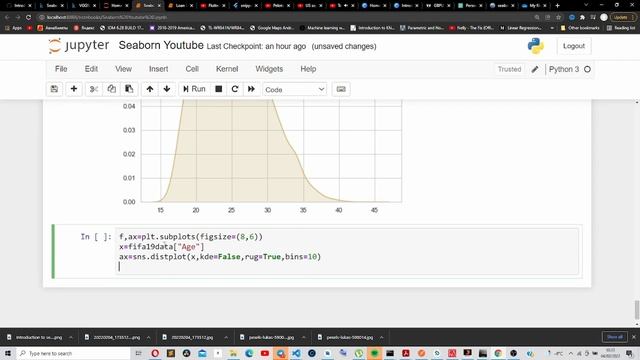Open Visual Studio Code from the taskbar

pos(296,353)
